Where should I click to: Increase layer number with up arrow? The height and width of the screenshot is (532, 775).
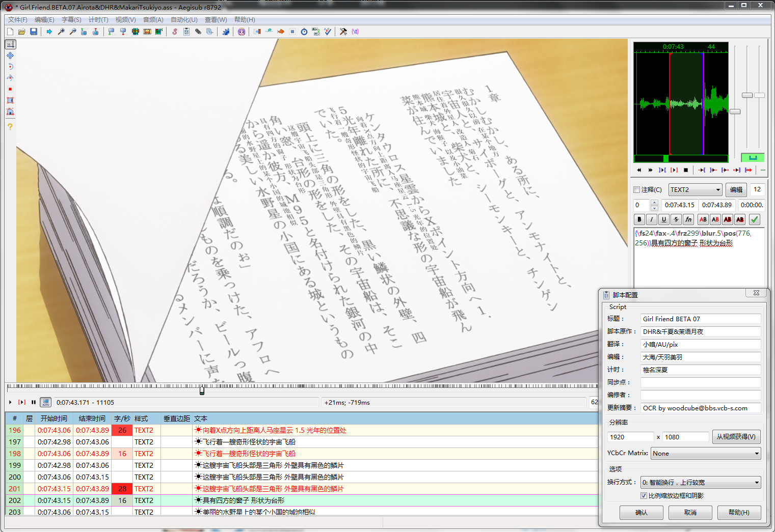click(654, 202)
